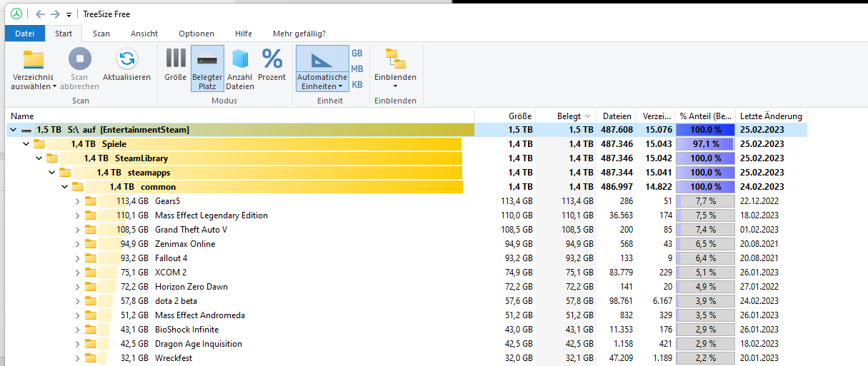Screen dimensions: 868x366
Task: Click the common folder icon
Action: (78, 187)
